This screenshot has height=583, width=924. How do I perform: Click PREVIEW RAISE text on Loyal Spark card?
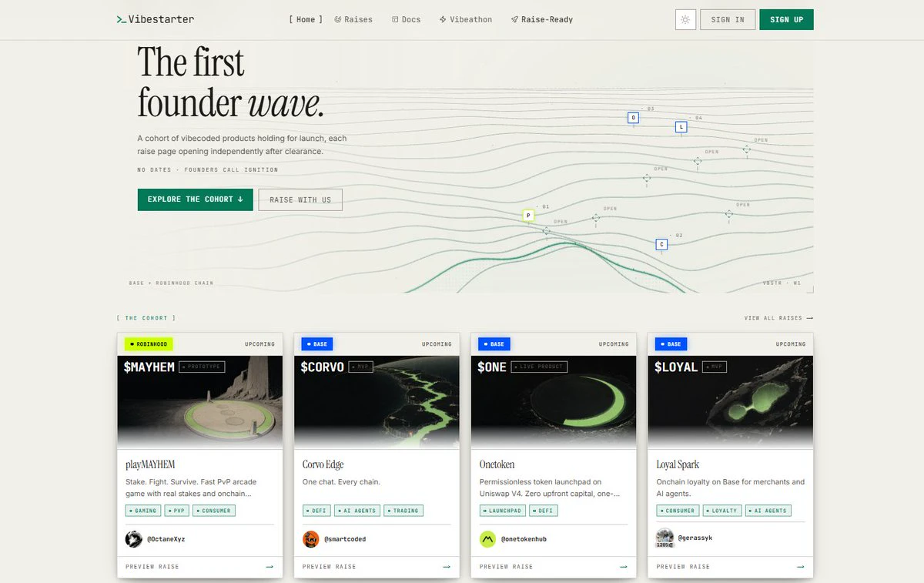[684, 567]
